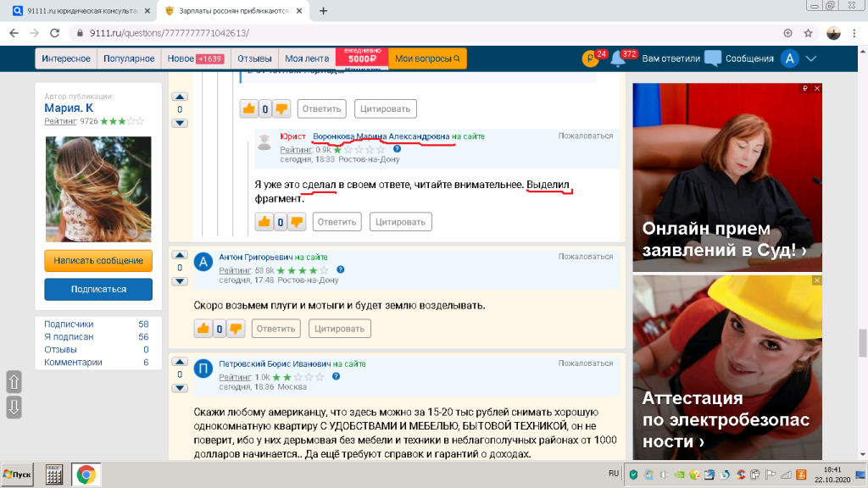Viewport: 868px width, 488px height.
Task: Click the page up arrow icon
Action: (x=14, y=382)
